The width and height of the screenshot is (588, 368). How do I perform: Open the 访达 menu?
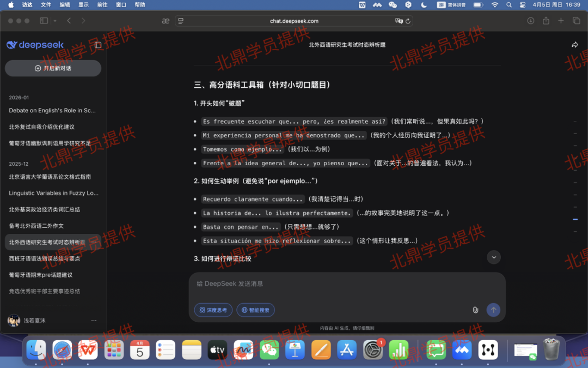[x=27, y=5]
